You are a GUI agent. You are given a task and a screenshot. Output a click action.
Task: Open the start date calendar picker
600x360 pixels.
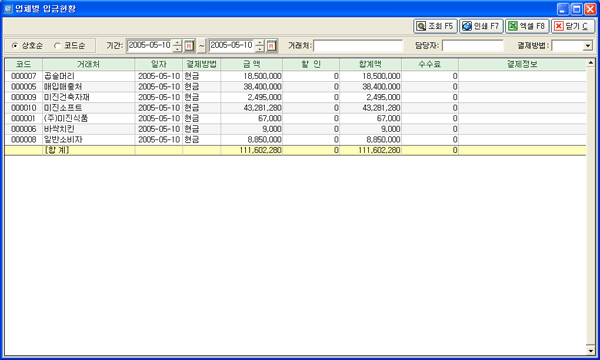(x=189, y=46)
